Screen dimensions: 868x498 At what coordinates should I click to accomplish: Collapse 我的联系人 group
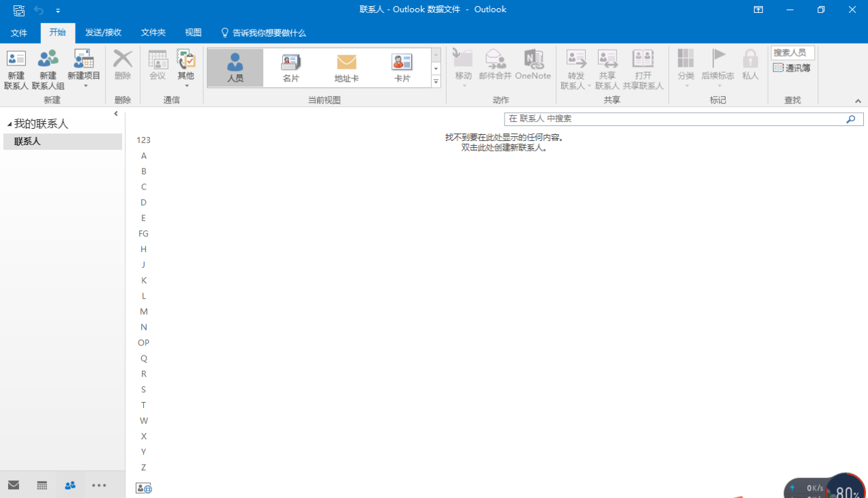[10, 124]
